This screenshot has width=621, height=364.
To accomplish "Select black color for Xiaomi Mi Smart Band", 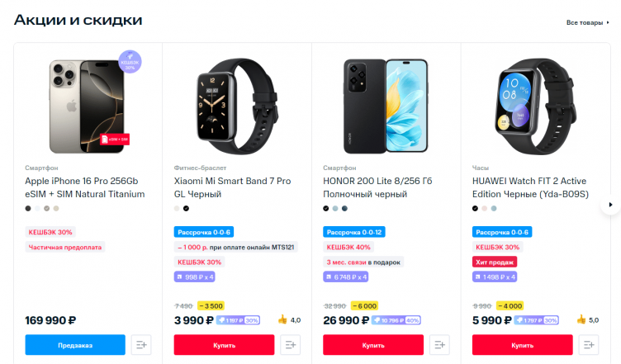I will pos(187,208).
